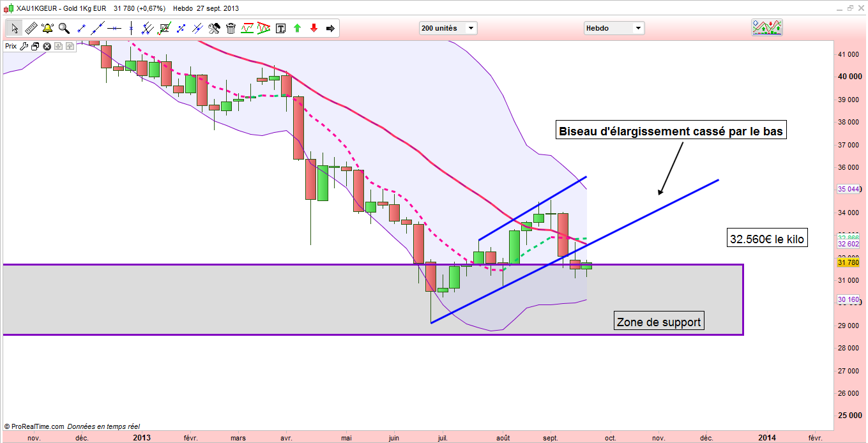Insert a black right arrow
868x443 pixels.
(x=330, y=28)
